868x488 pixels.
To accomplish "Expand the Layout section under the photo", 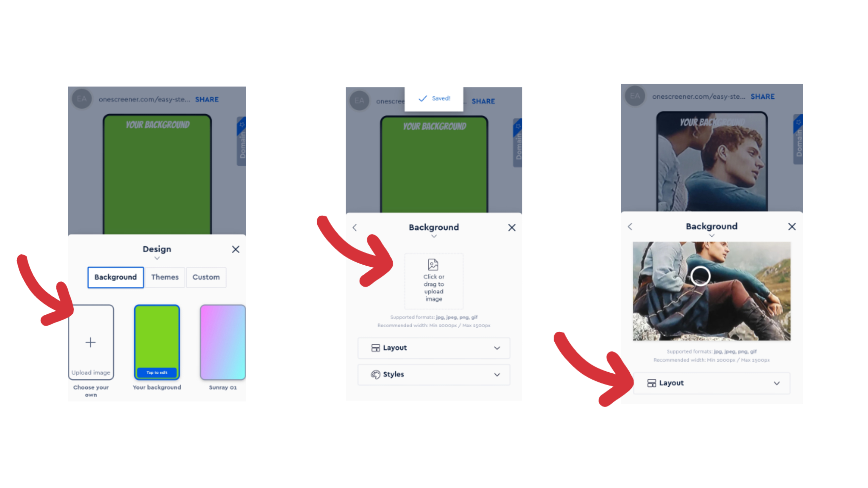I will pyautogui.click(x=712, y=383).
